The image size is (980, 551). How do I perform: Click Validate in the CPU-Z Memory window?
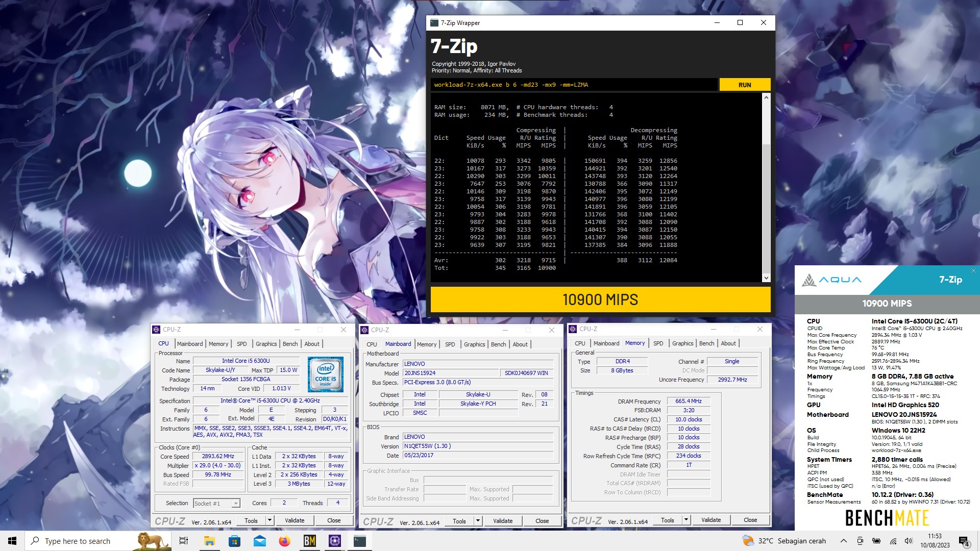coord(711,520)
